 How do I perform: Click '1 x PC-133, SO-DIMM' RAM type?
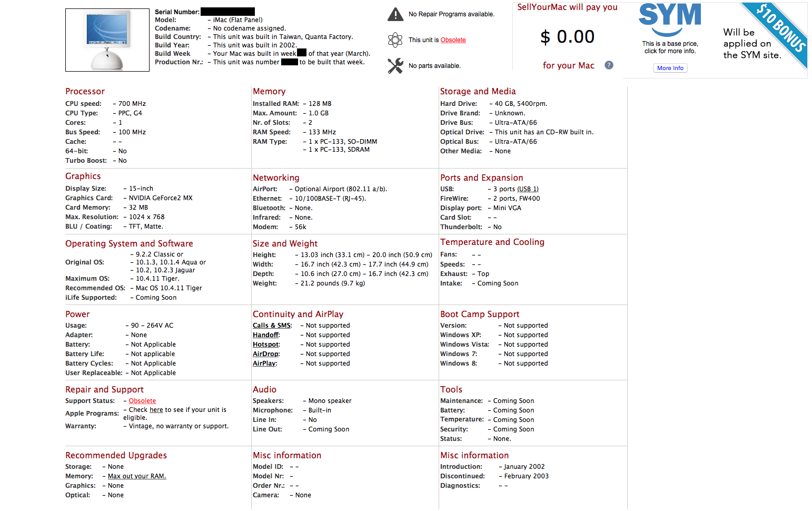click(x=343, y=142)
